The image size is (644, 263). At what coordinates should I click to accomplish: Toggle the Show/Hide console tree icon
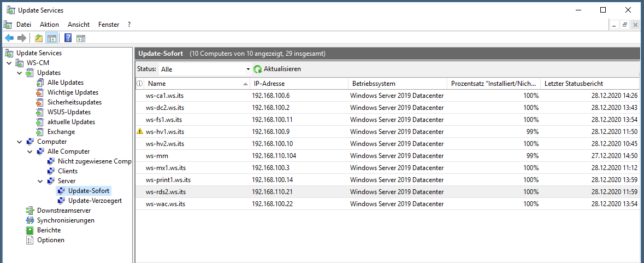51,38
